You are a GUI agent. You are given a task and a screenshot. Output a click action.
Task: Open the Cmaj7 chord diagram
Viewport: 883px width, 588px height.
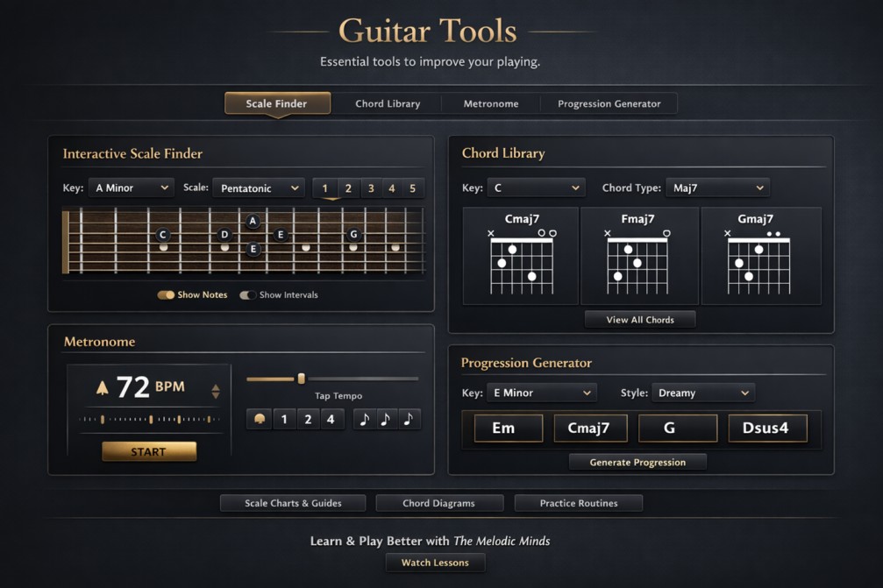tap(521, 256)
